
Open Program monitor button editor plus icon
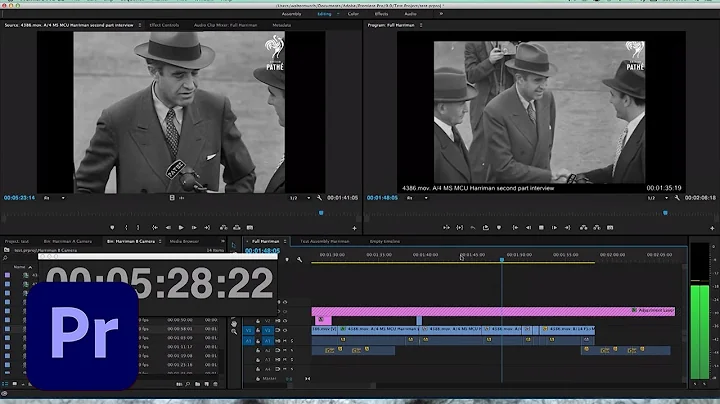712,228
